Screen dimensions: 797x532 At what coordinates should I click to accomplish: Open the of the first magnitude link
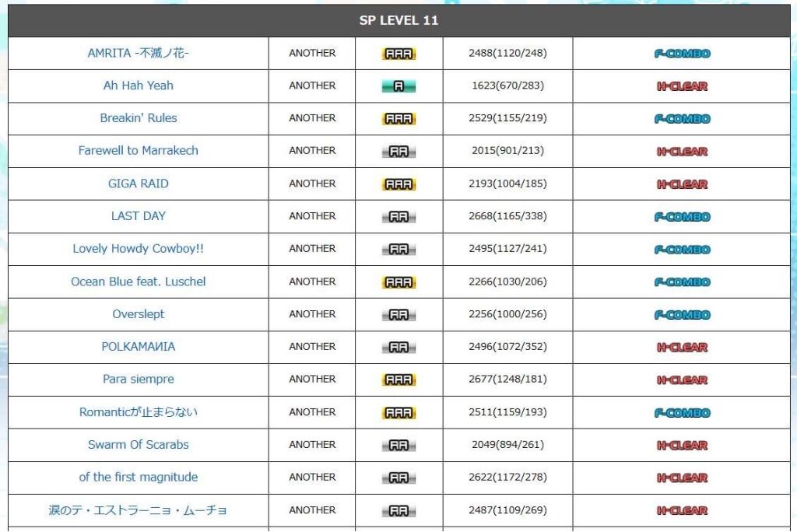pos(139,477)
